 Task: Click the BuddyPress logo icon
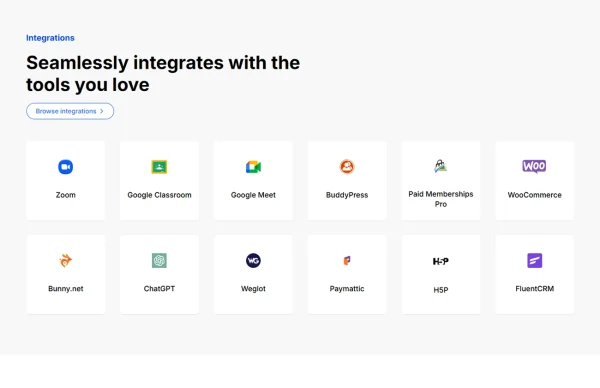coord(347,166)
